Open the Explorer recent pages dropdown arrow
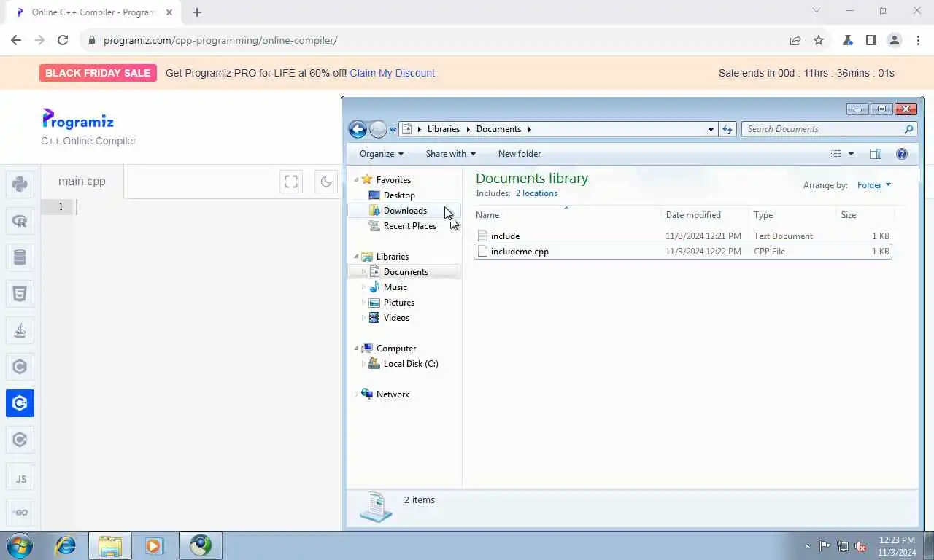934x560 pixels. [x=393, y=130]
